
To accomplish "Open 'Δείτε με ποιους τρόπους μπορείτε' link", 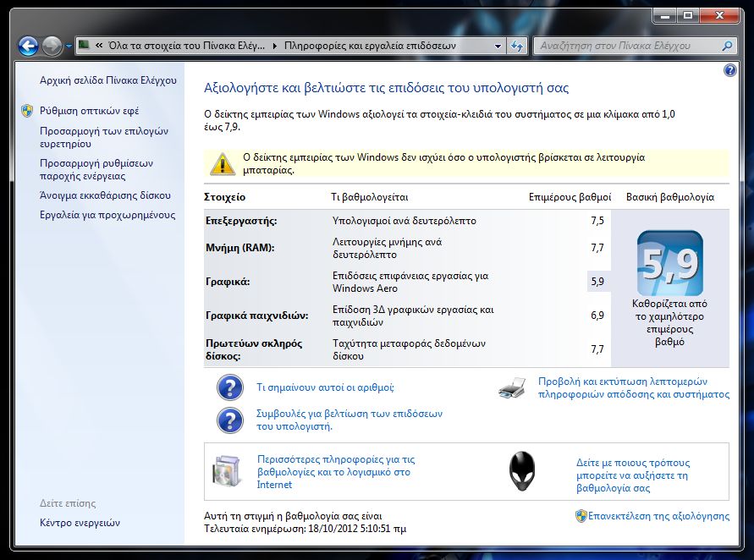I will 633,475.
